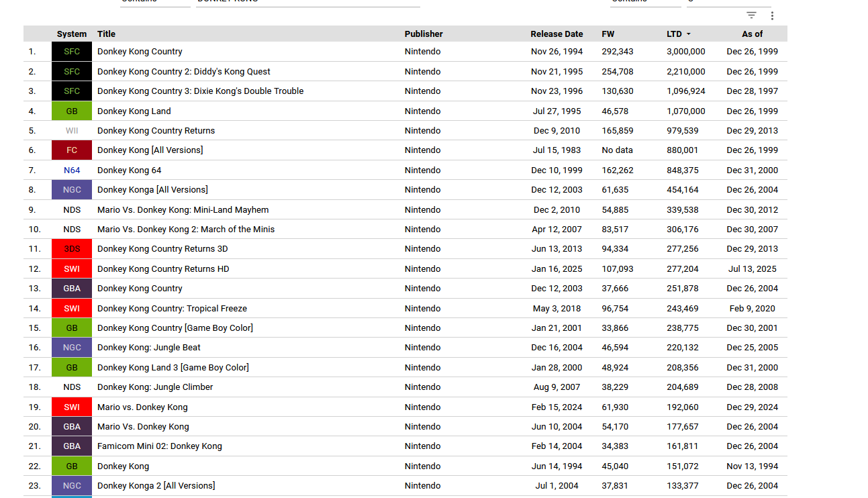
Task: Select title 'Donkey Kong Country [Game Boy Color]'
Action: [175, 328]
